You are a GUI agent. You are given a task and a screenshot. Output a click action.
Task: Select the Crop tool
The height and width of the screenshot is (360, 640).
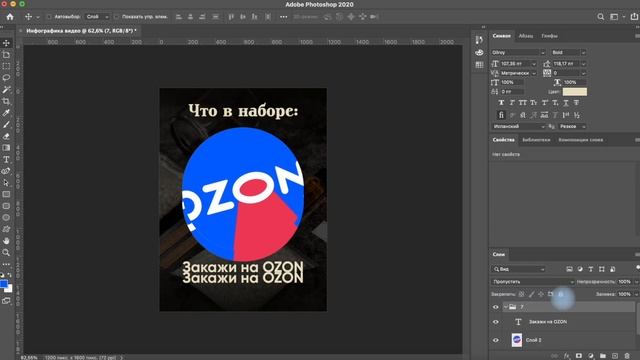pyautogui.click(x=6, y=101)
